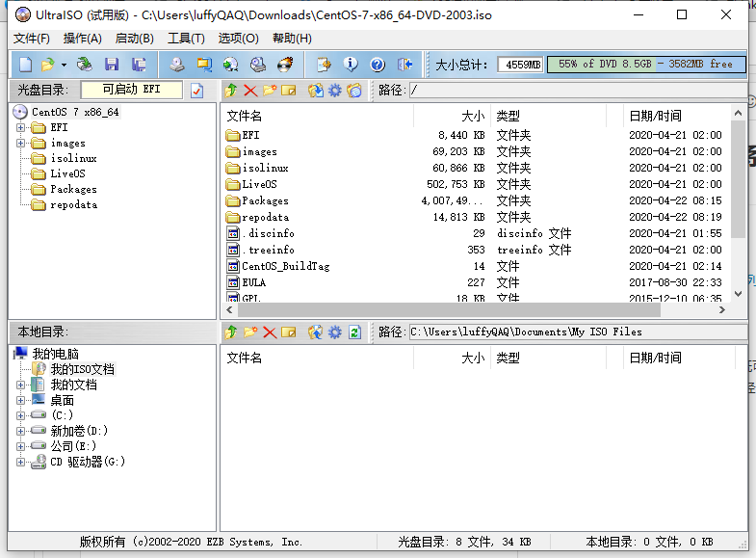The width and height of the screenshot is (756, 558).
Task: Open the 启动(B) menu
Action: pos(135,39)
